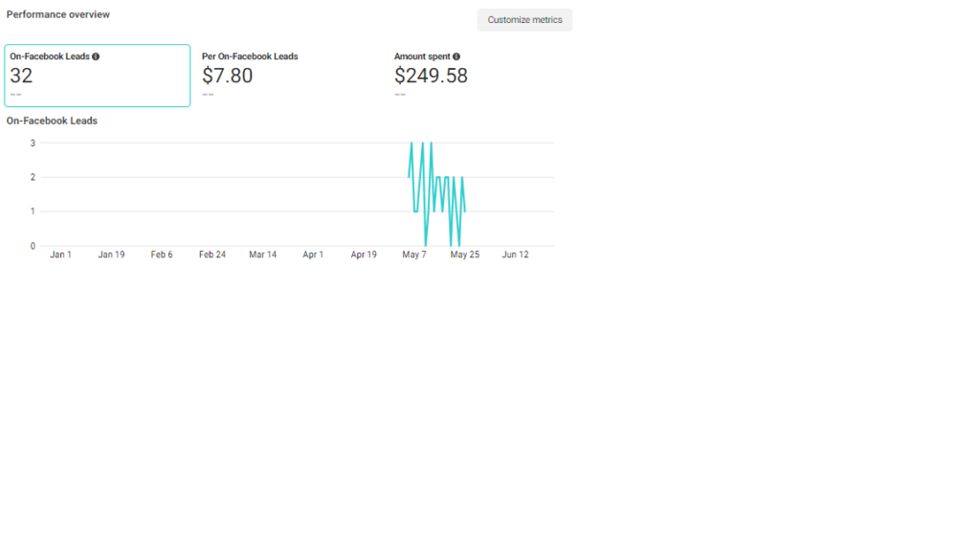Click the May 7 label on the x-axis

click(x=414, y=255)
